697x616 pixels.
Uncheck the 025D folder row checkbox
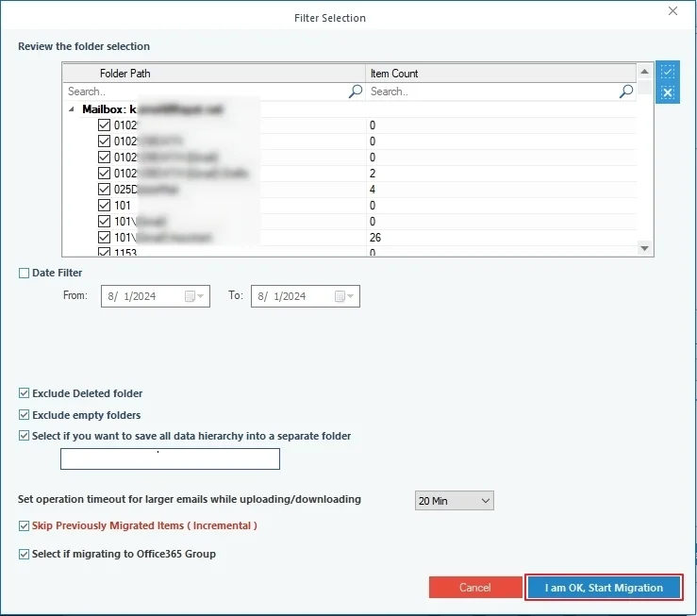point(104,190)
